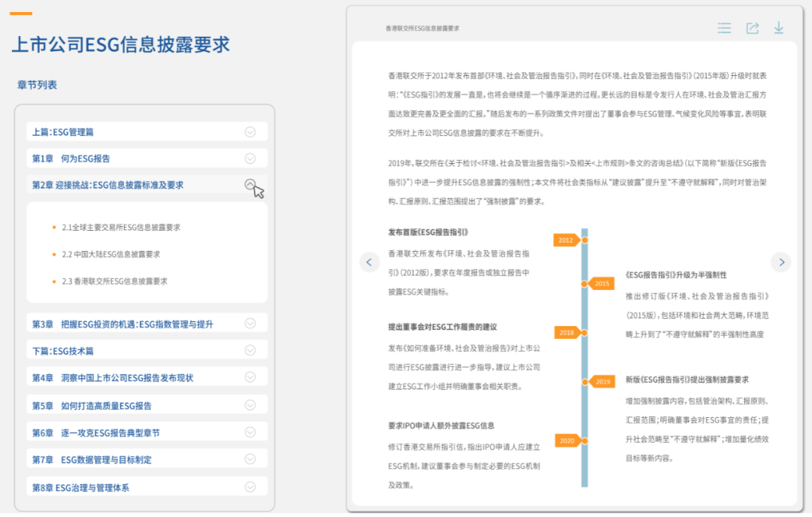
Task: Click the 2019 timeline marker
Action: coord(602,382)
